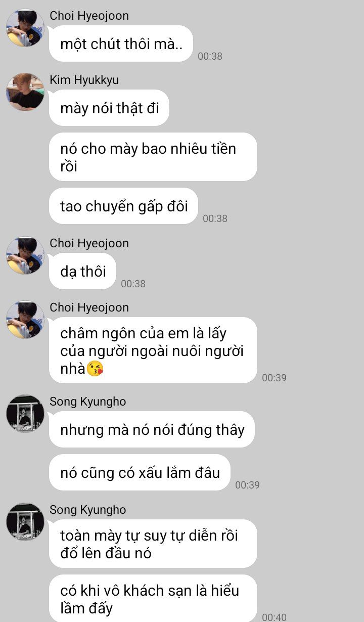Screen dimensions: 364x622
Task: Select the "dạ thôi" message bubble
Action: [x=82, y=271]
